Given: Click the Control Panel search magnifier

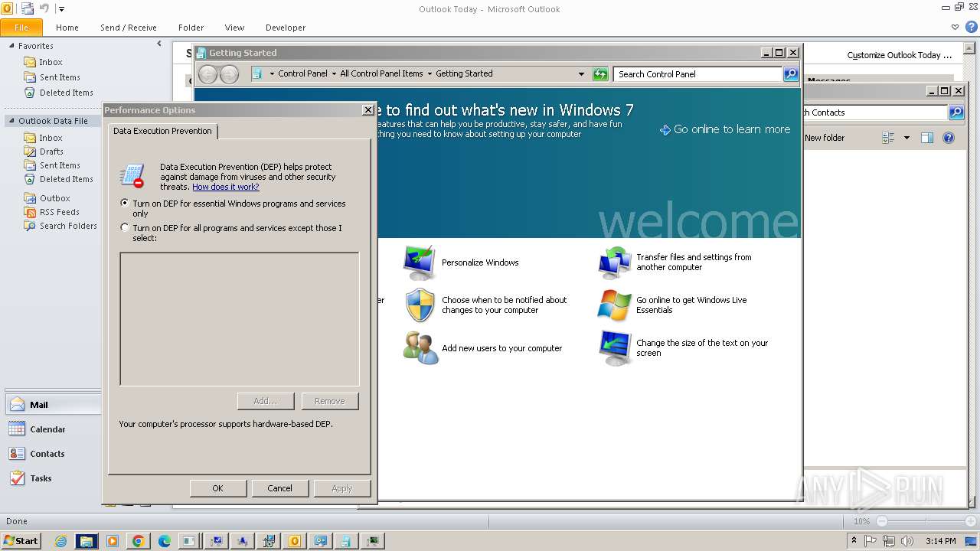Looking at the screenshot, I should (x=791, y=74).
